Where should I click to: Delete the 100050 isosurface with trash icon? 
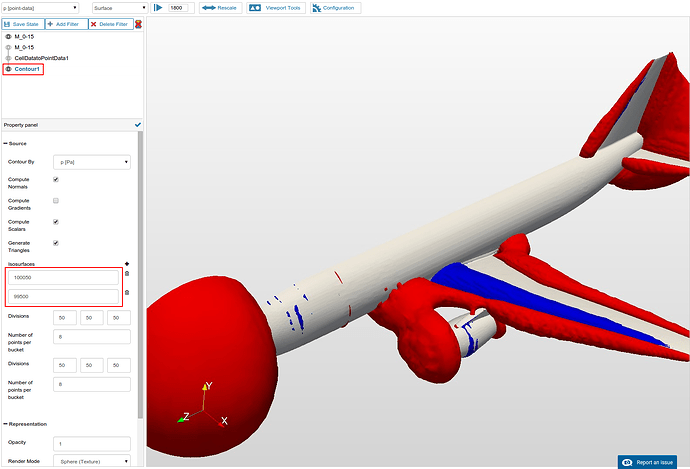click(127, 274)
